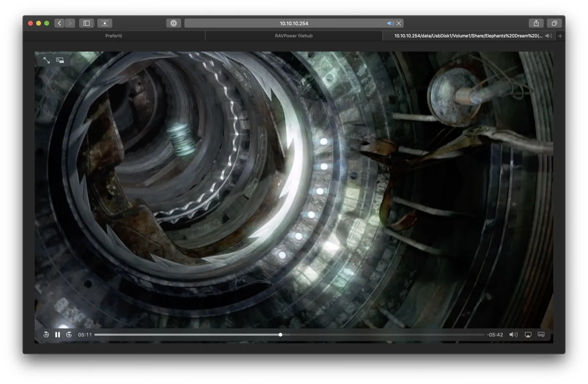
Task: Switch to the RAVPower filehub tab
Action: [x=294, y=36]
